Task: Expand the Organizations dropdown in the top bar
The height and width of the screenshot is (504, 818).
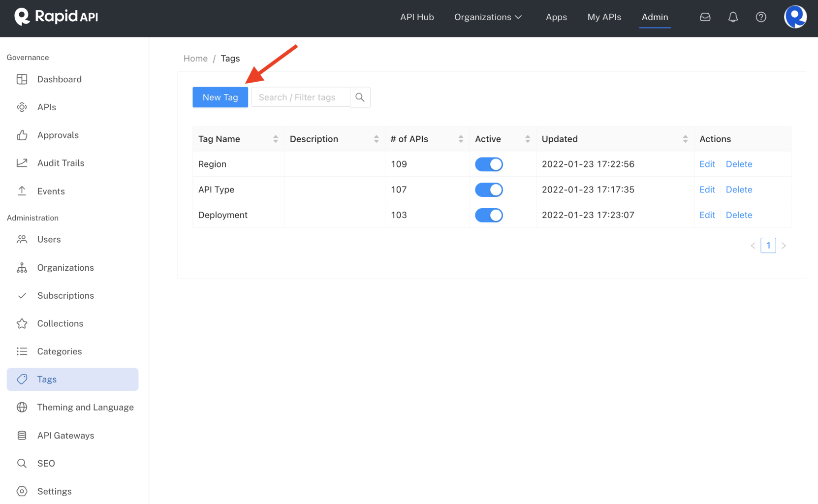Action: (488, 17)
